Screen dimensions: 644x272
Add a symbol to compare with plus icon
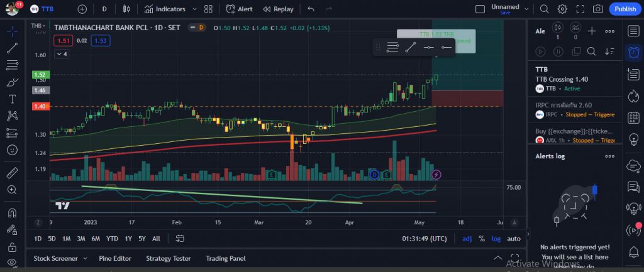point(82,9)
